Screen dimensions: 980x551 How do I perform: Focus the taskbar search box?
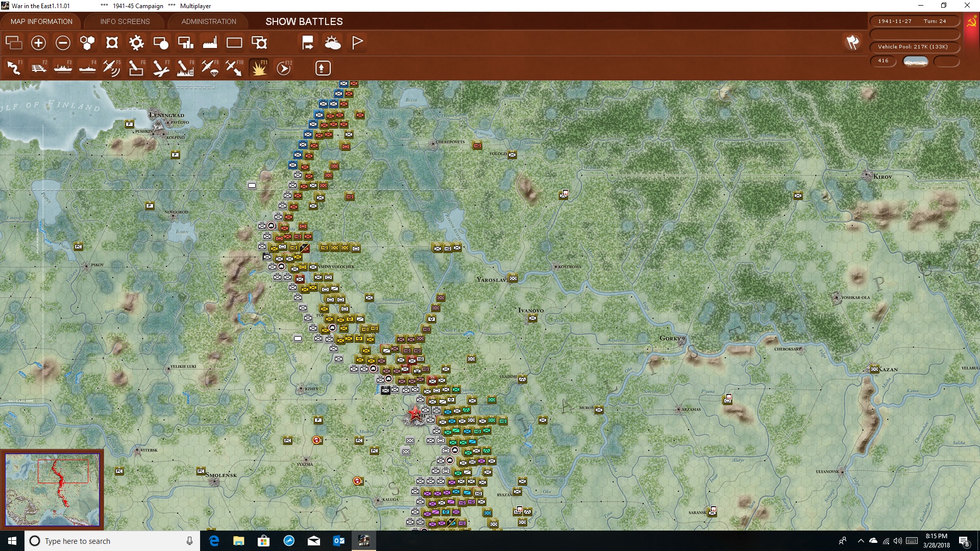[112, 541]
